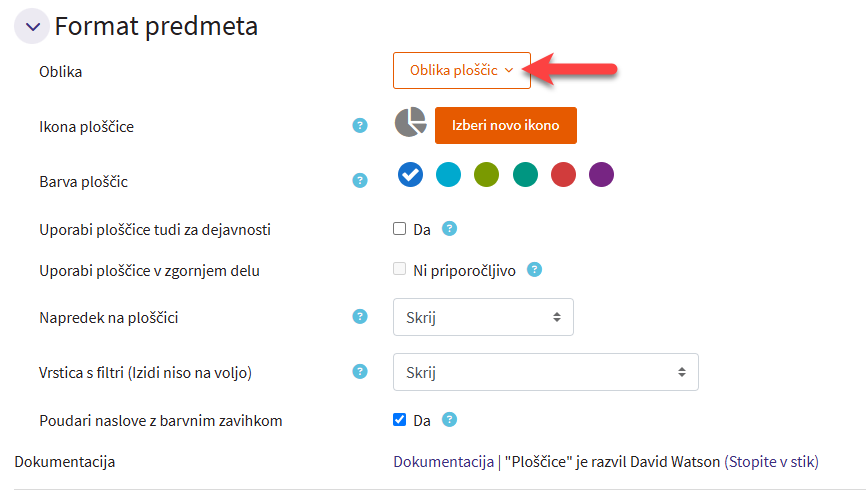Enable Uporabi ploščice tudi za dejavnosti checkbox
Image resolution: width=866 pixels, height=491 pixels.
click(400, 229)
